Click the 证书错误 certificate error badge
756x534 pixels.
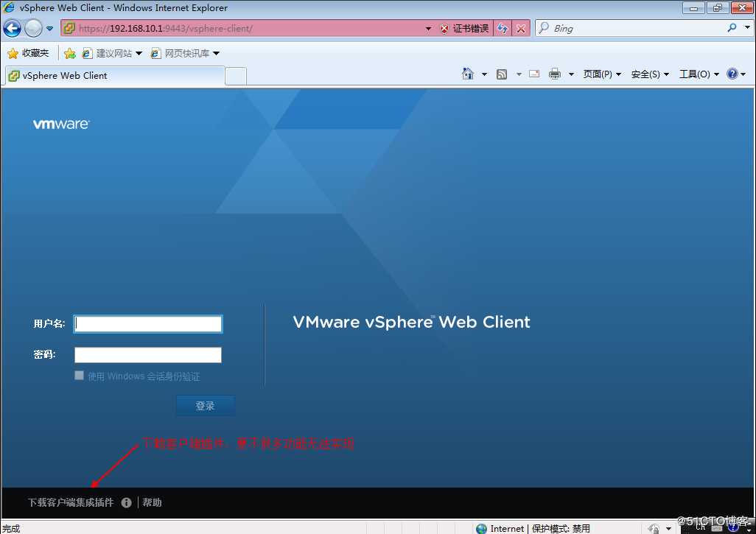click(463, 29)
